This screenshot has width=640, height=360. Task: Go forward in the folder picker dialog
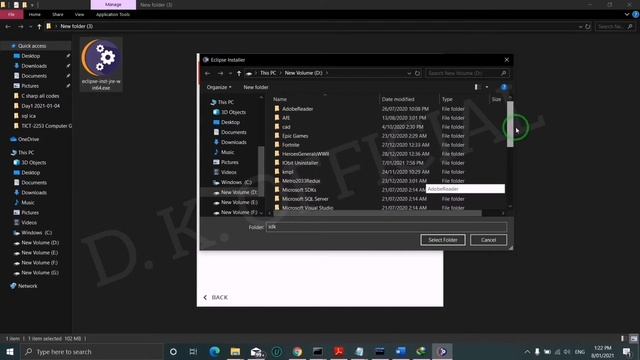click(x=220, y=73)
